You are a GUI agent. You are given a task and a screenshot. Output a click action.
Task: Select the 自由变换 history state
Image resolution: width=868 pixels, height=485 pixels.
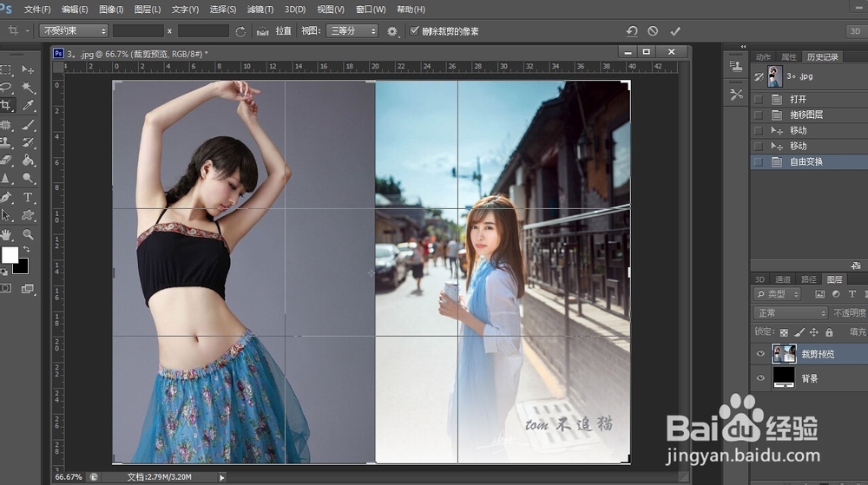809,162
